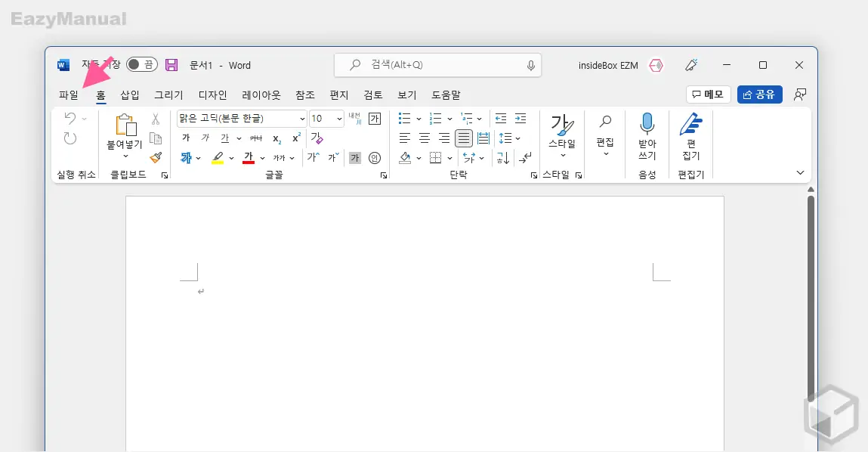Switch to the 레이아웃 tab
The image size is (868, 452).
click(261, 94)
